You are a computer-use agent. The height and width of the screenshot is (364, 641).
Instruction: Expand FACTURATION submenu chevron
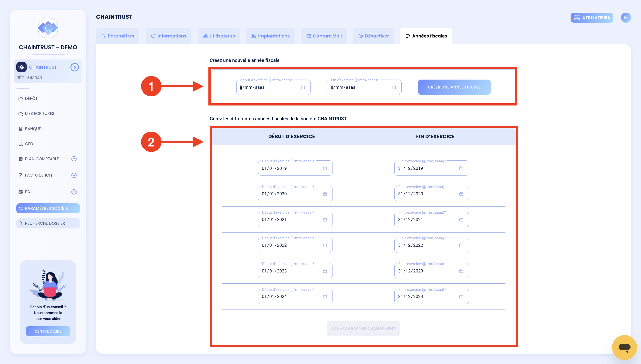74,175
